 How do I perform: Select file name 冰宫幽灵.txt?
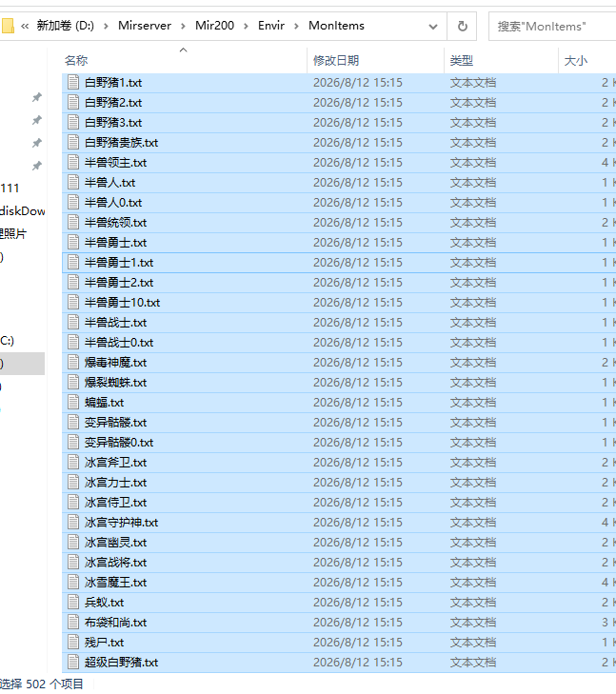[115, 543]
